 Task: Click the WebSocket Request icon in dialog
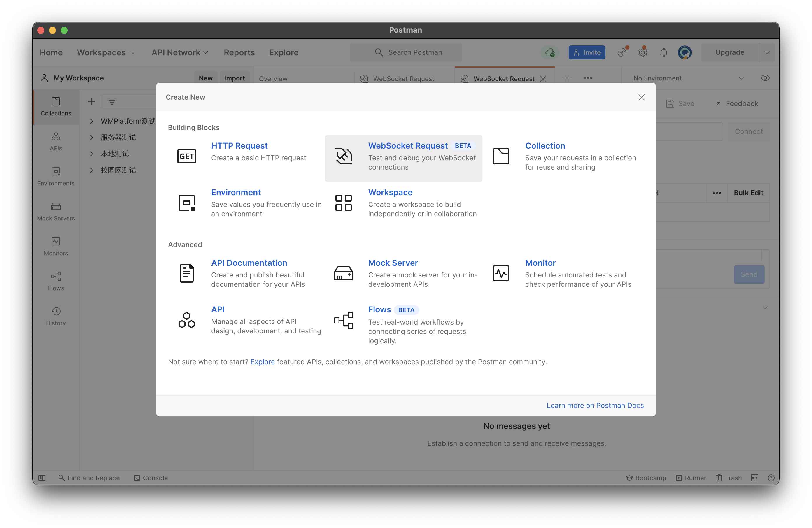point(344,156)
